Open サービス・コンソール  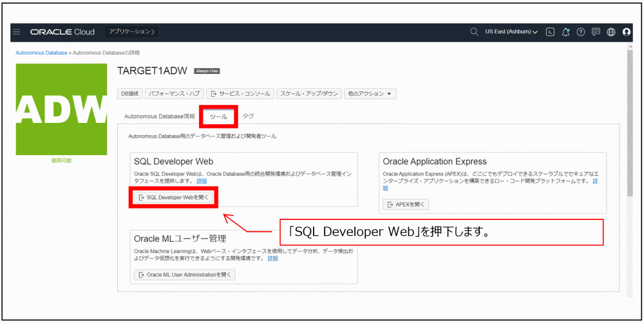[240, 93]
